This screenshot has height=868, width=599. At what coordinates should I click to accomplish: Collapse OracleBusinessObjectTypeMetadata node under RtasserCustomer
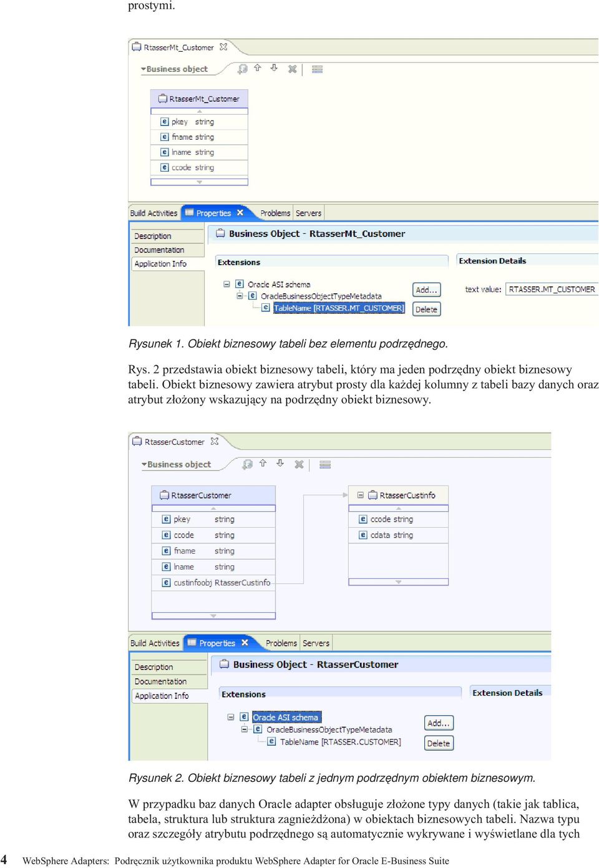pos(245,729)
